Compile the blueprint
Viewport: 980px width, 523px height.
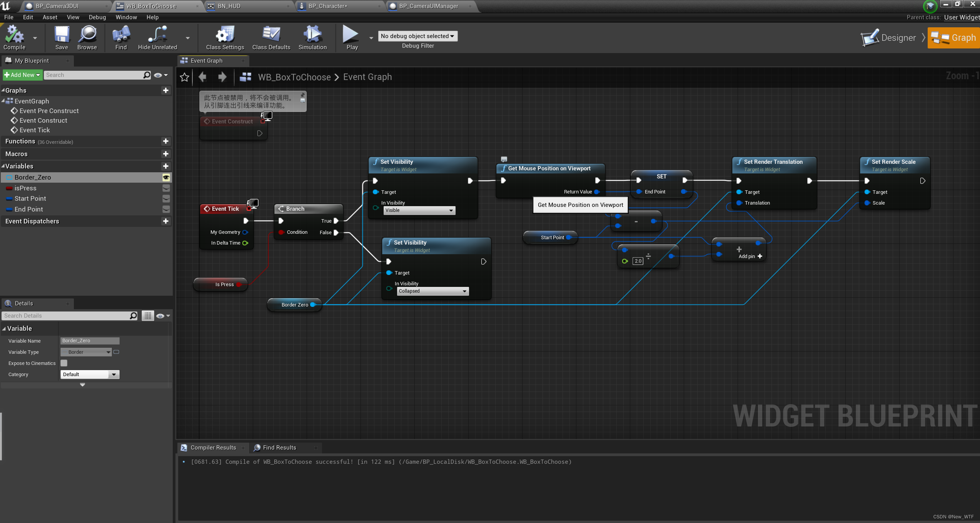15,37
